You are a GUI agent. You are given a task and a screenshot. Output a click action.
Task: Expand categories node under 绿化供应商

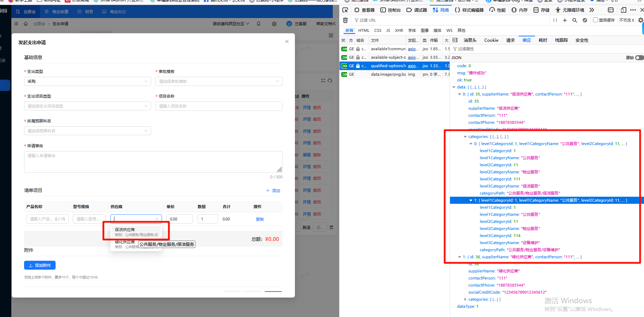[x=465, y=299]
